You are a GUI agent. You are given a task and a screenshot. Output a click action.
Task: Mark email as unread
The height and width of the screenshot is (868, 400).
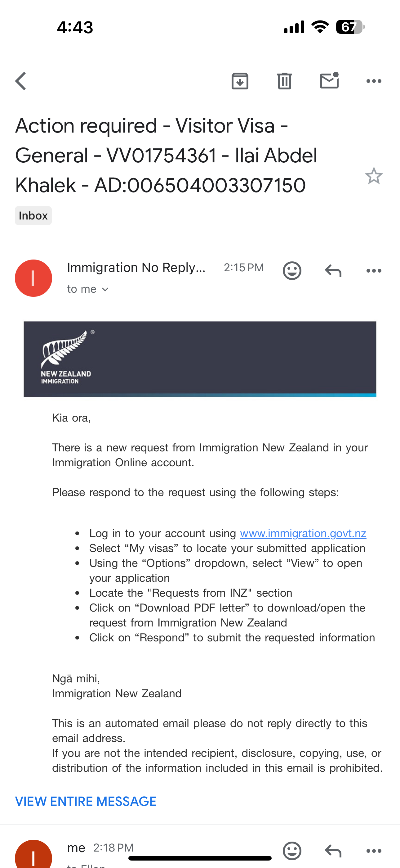click(329, 81)
